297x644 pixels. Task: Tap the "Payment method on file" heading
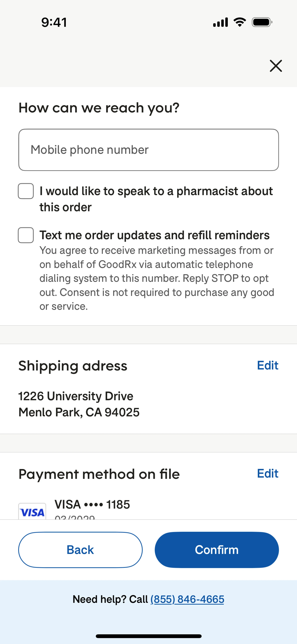pyautogui.click(x=99, y=474)
